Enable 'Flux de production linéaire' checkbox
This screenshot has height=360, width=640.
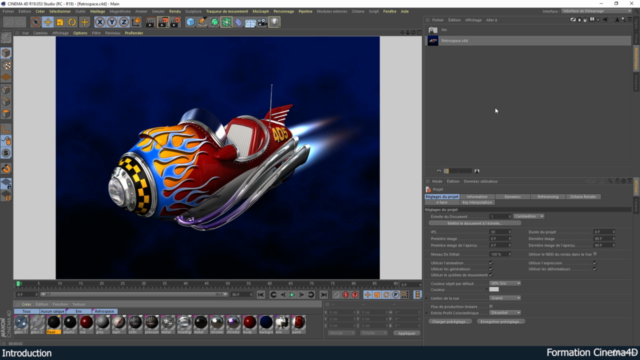[x=491, y=306]
